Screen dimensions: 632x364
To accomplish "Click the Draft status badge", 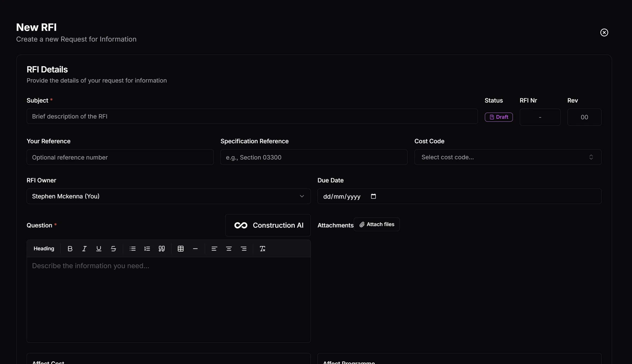I will click(499, 117).
